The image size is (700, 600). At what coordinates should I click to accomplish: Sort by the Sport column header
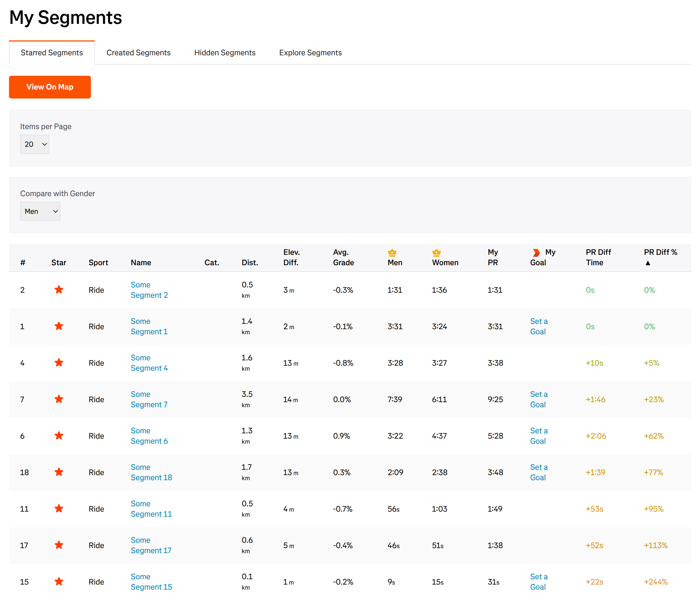tap(98, 262)
